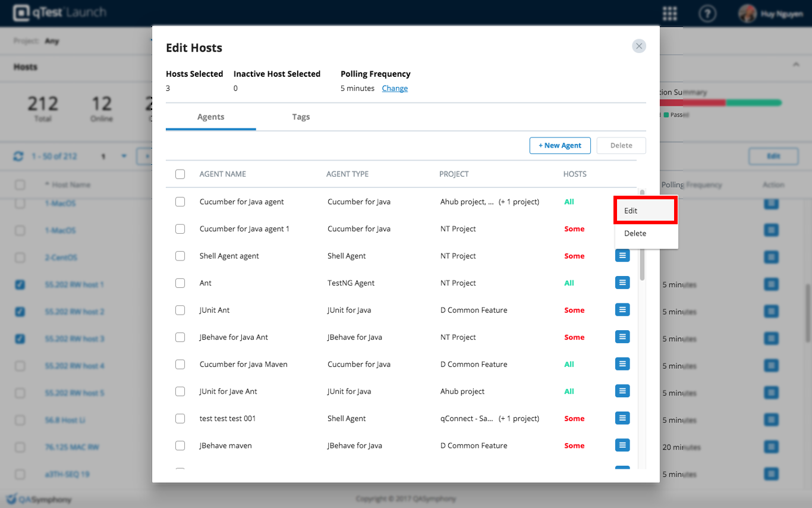Open action menu for Ant agent row

(622, 283)
